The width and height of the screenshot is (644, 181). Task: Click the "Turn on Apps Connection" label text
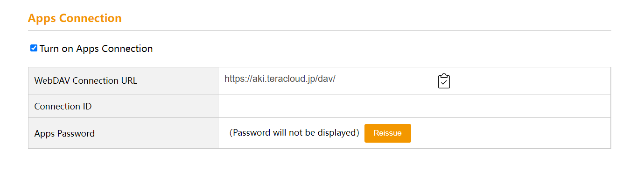[96, 49]
